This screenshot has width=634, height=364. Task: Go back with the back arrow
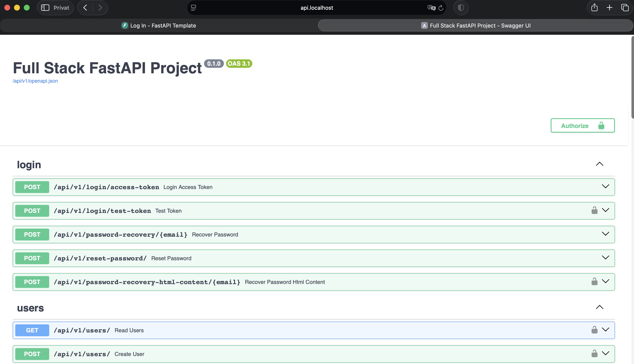click(85, 8)
